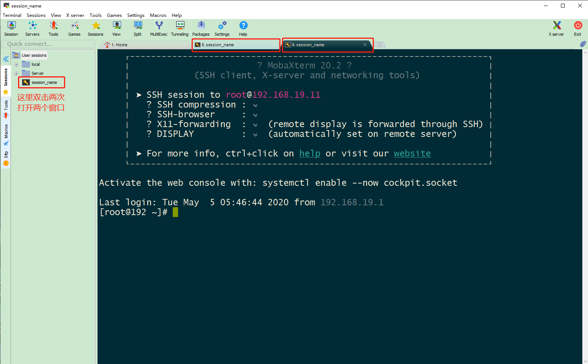588x364 pixels.
Task: Click the website link in terminal
Action: [x=412, y=153]
